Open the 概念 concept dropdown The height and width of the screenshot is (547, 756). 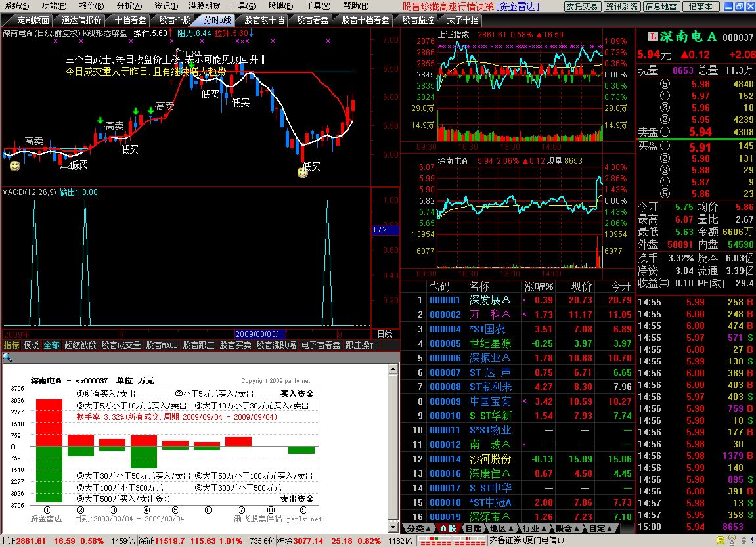pos(567,528)
